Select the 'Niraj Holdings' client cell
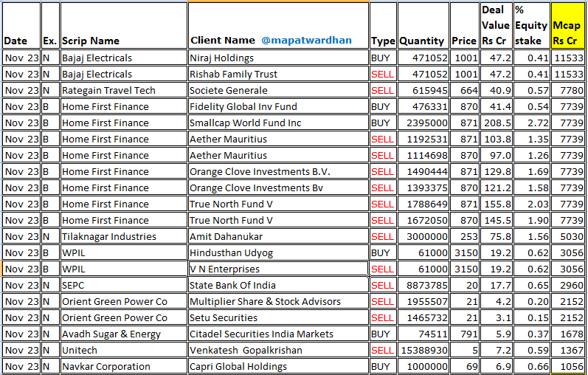The height and width of the screenshot is (375, 588). (279, 58)
